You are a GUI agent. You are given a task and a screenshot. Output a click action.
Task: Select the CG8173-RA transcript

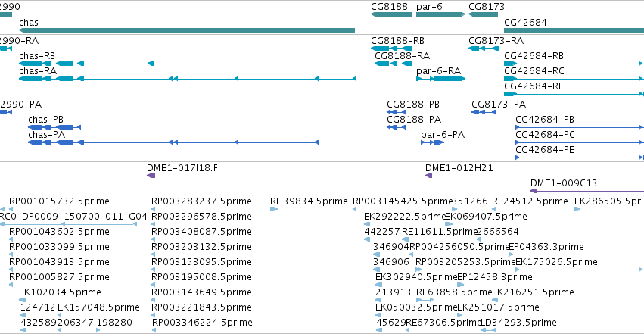point(483,48)
